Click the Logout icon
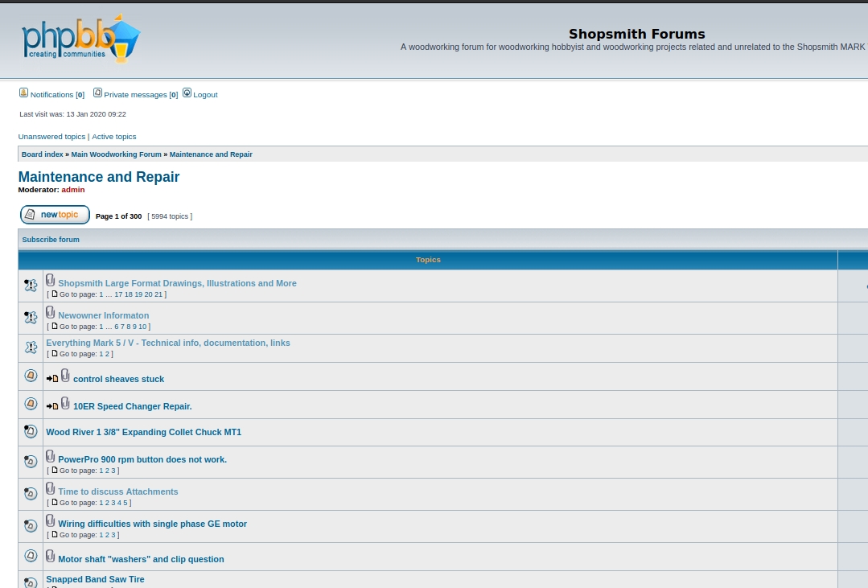The width and height of the screenshot is (868, 588). click(187, 93)
